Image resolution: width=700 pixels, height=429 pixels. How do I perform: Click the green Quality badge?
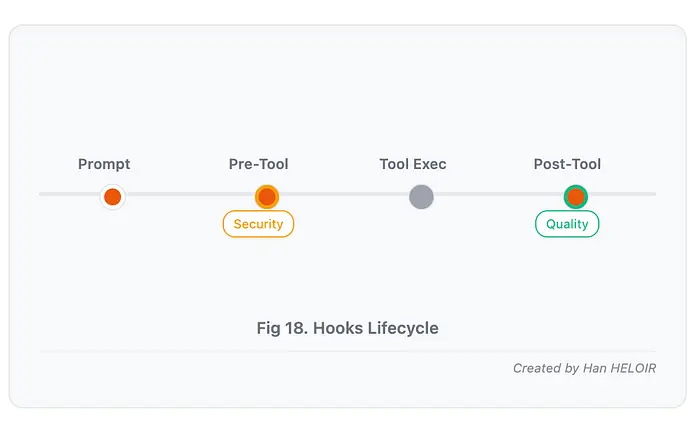click(x=567, y=224)
